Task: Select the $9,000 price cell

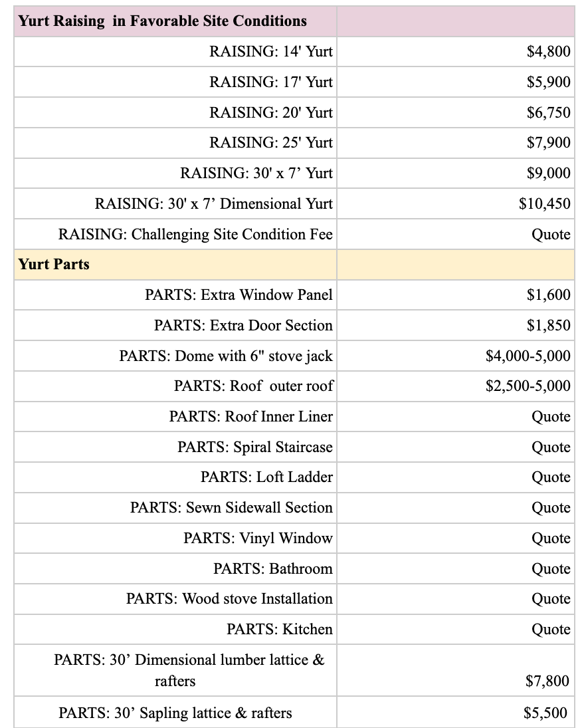Action: click(548, 173)
